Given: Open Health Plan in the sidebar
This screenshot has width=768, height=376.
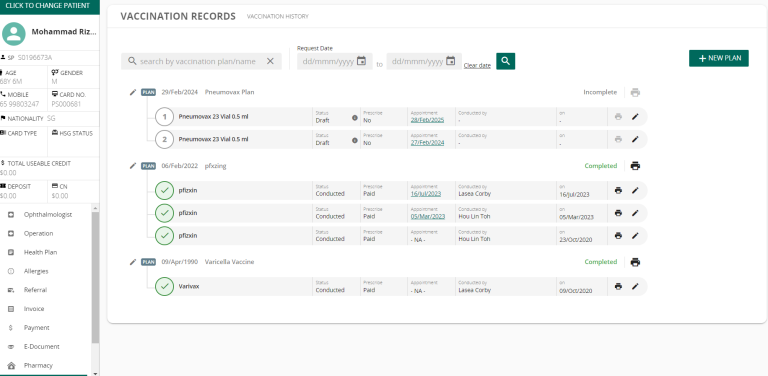Looking at the screenshot, I should (x=40, y=252).
